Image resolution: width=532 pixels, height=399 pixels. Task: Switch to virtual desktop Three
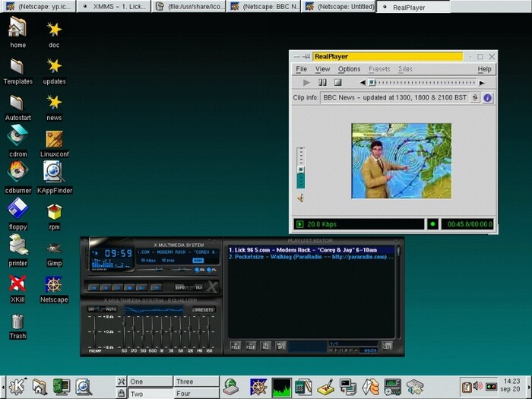coord(196,382)
